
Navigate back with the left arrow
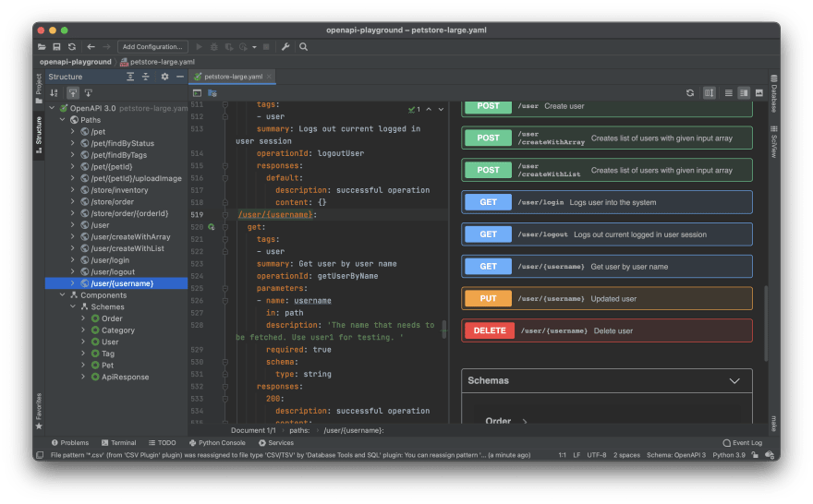(91, 47)
